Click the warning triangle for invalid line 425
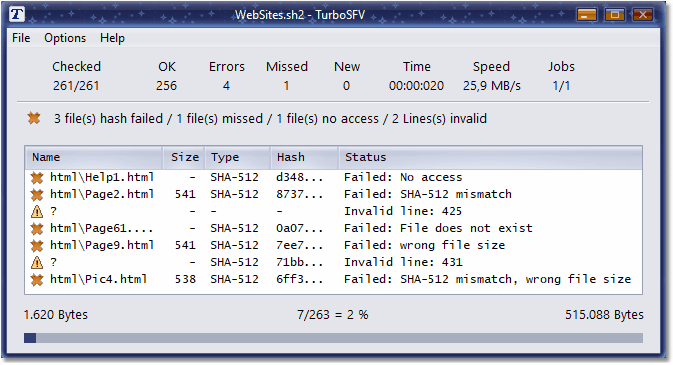Image resolution: width=673 pixels, height=365 pixels. tap(37, 211)
